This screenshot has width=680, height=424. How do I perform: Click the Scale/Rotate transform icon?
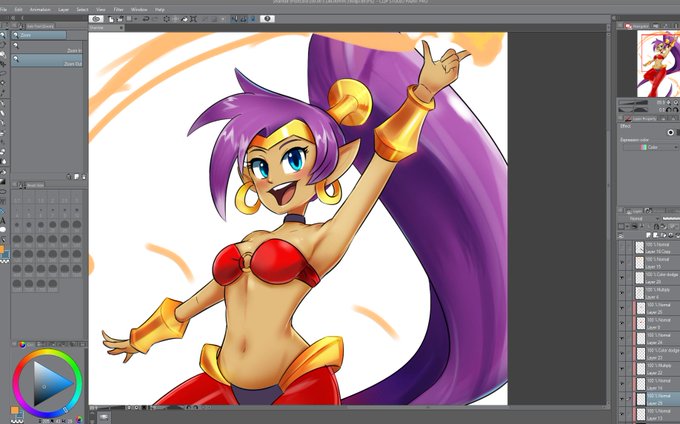(193, 19)
